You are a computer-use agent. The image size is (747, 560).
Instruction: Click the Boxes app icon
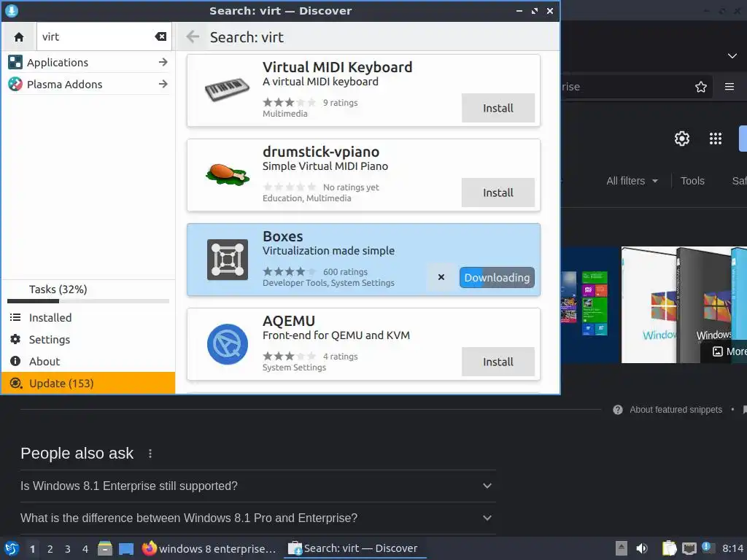point(228,260)
